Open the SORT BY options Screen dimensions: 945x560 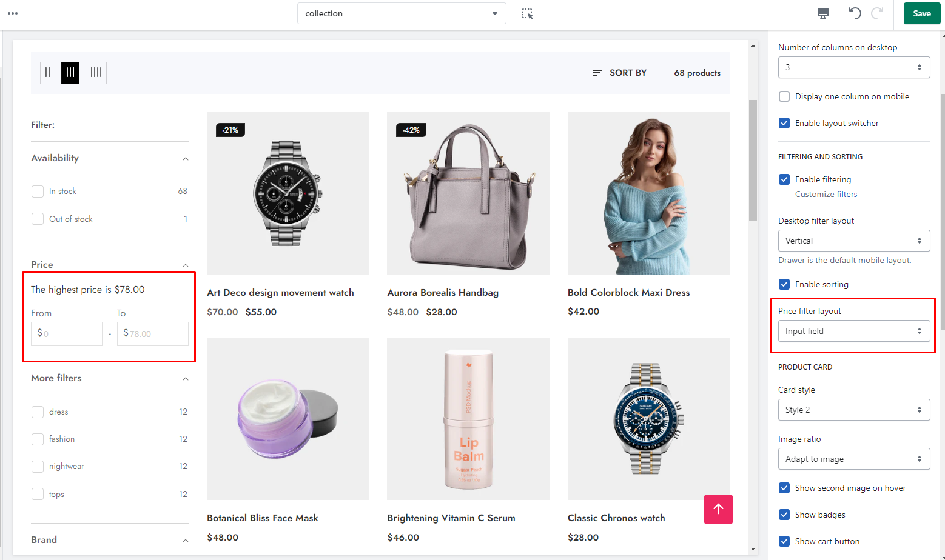pyautogui.click(x=619, y=73)
